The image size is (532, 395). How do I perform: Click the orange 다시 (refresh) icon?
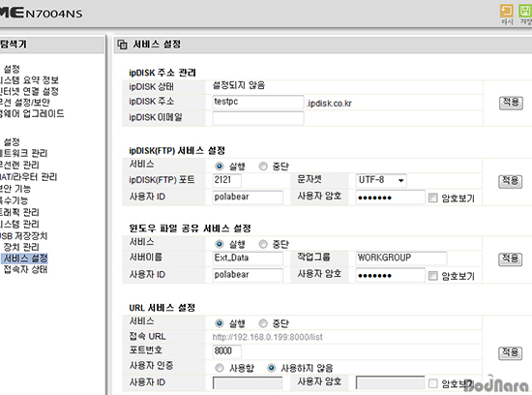click(507, 11)
